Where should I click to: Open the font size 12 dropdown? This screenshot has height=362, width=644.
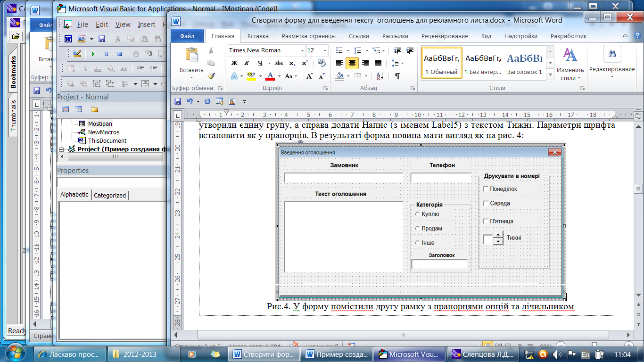point(325,50)
